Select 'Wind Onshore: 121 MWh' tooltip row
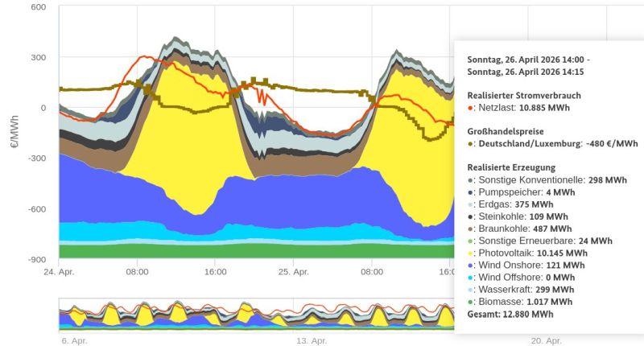 click(526, 266)
